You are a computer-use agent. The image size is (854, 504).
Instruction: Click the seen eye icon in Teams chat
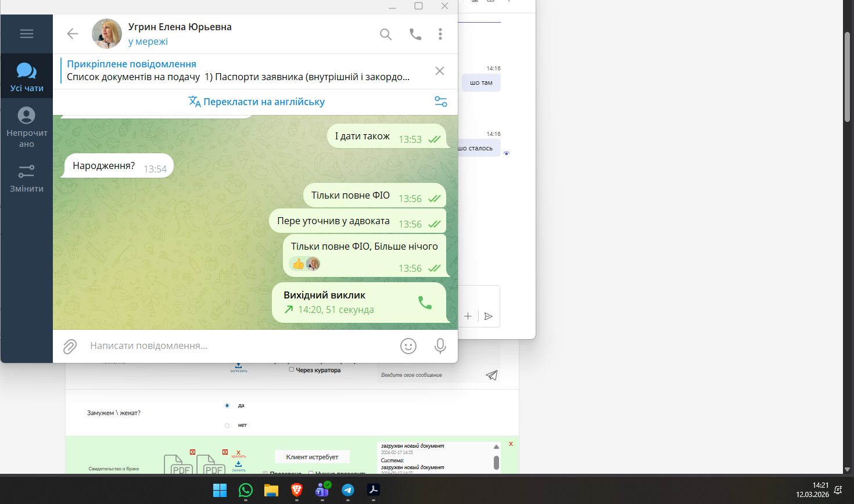507,153
